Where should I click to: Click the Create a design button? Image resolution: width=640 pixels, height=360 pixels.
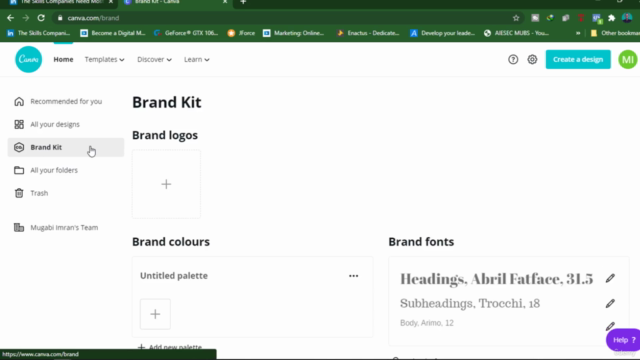coord(578,60)
